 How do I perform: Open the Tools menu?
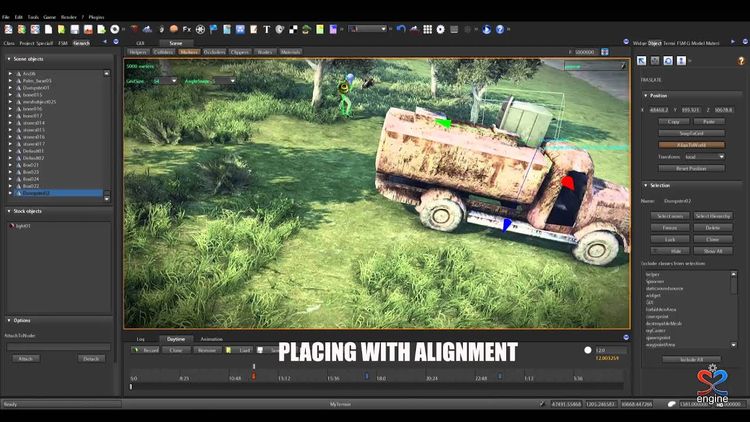coord(33,17)
